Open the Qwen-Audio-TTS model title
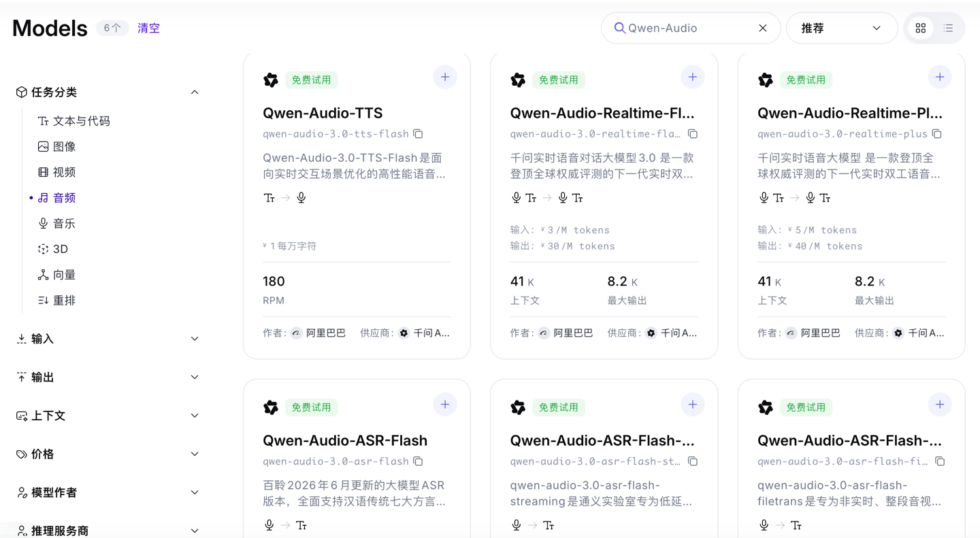Viewport: 980px width, 538px height. 323,113
